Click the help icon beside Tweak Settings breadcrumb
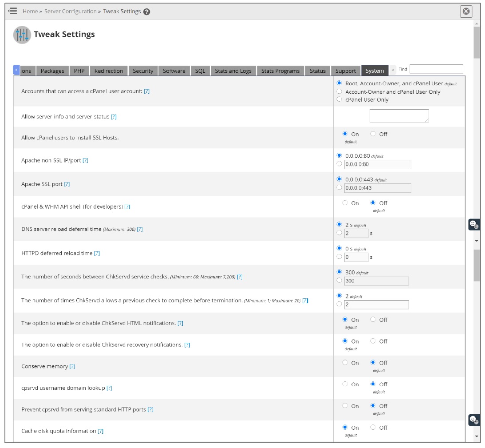Screen dimensions: 485x448 coord(146,12)
